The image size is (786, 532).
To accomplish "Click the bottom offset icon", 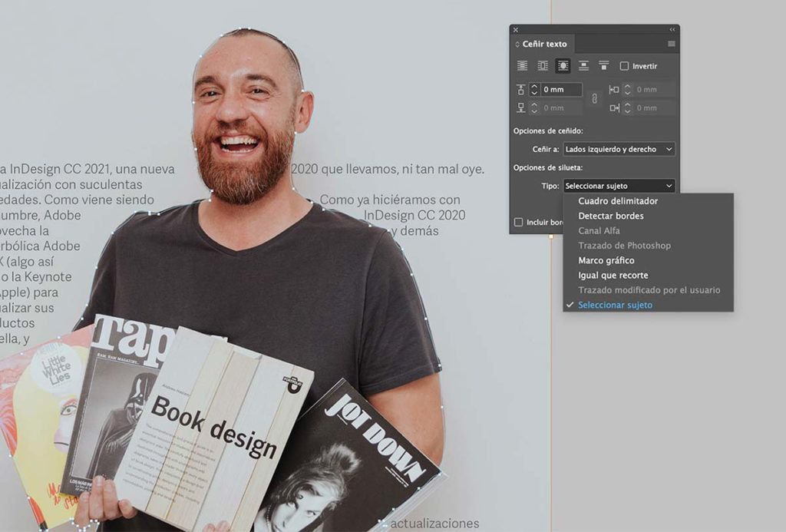I will click(x=521, y=107).
